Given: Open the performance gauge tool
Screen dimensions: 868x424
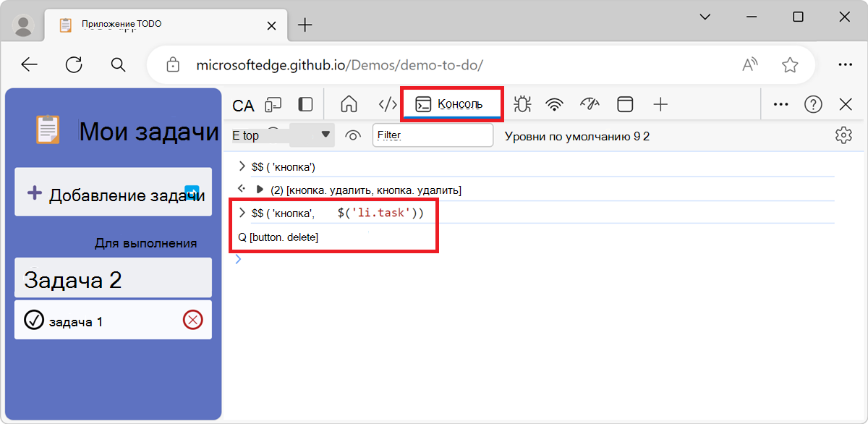Looking at the screenshot, I should tap(590, 104).
